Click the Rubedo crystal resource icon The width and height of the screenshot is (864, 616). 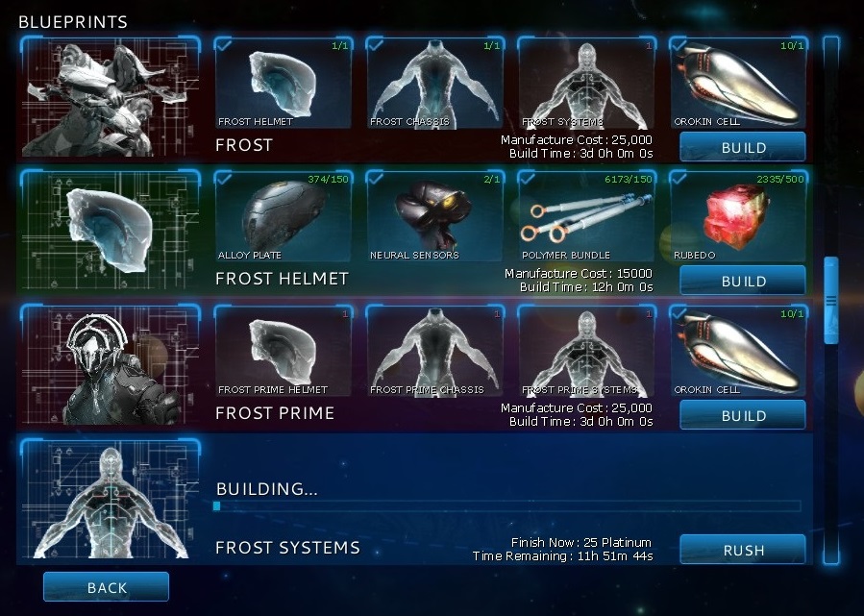pos(738,216)
